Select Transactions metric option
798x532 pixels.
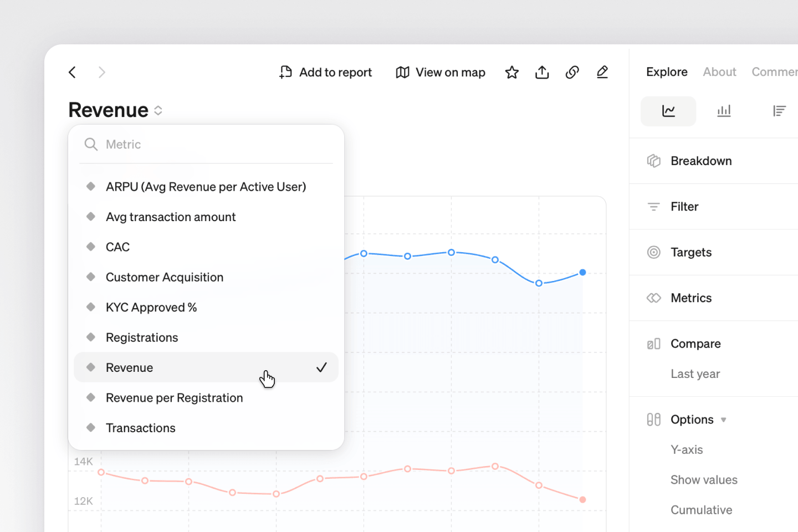[206, 428]
